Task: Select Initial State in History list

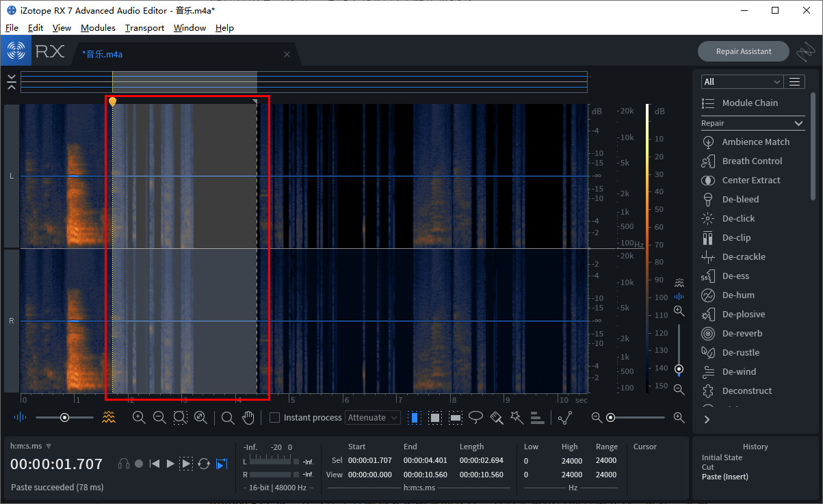Action: pos(722,457)
